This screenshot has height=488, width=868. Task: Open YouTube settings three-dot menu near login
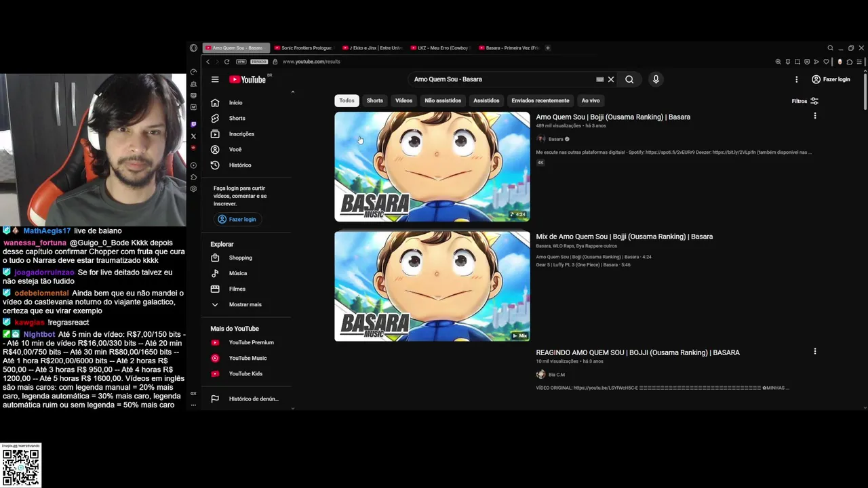point(796,79)
